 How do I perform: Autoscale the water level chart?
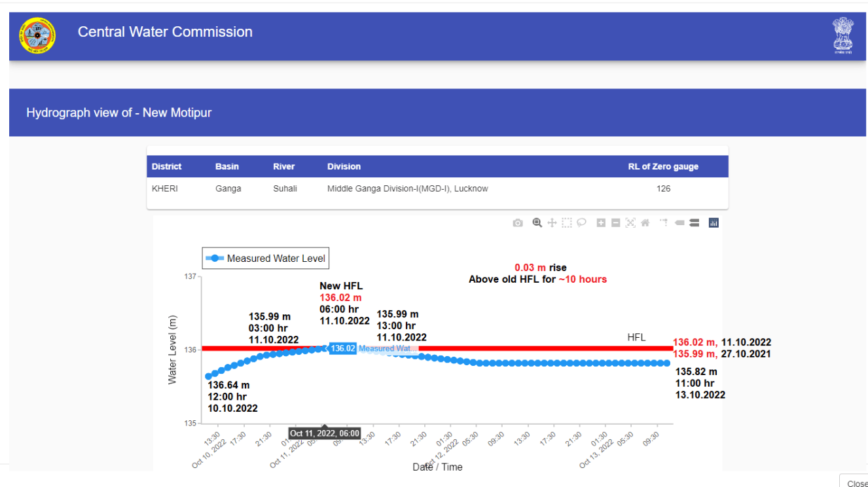coord(630,223)
